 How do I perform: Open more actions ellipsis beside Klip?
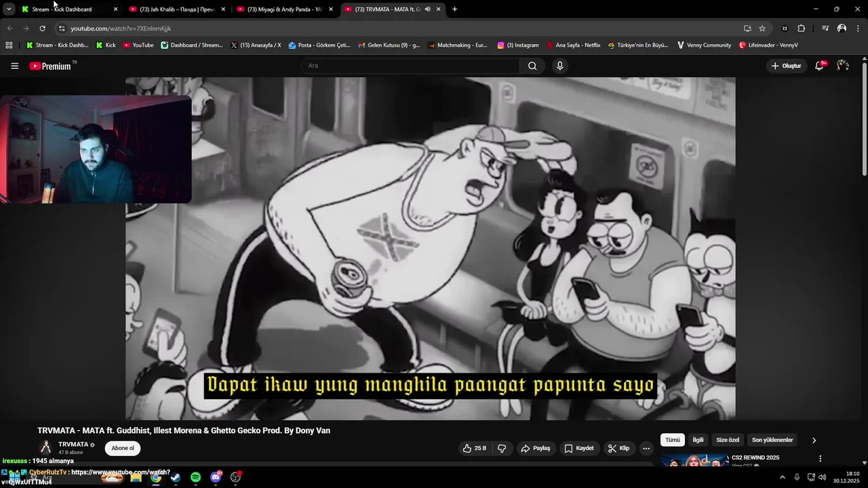[646, 448]
